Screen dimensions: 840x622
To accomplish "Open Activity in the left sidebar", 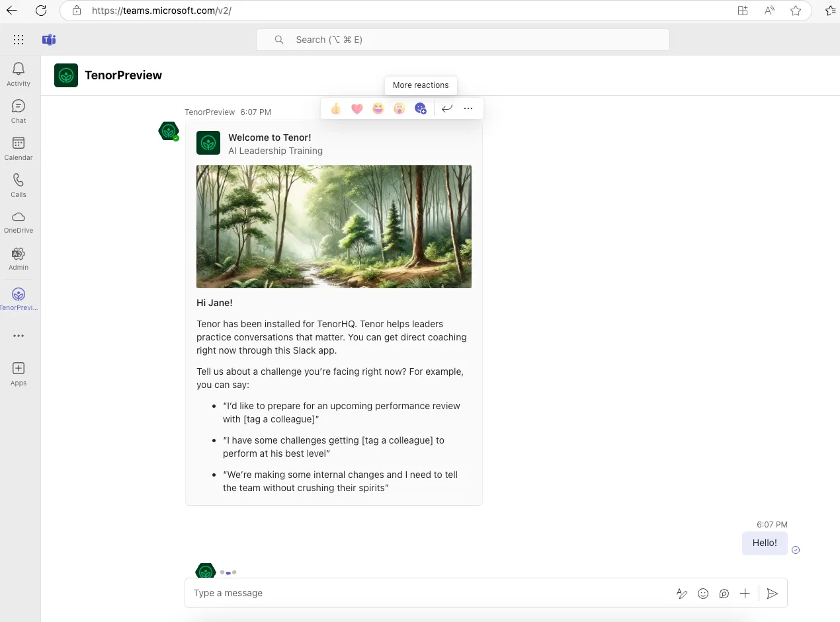I will tap(19, 74).
